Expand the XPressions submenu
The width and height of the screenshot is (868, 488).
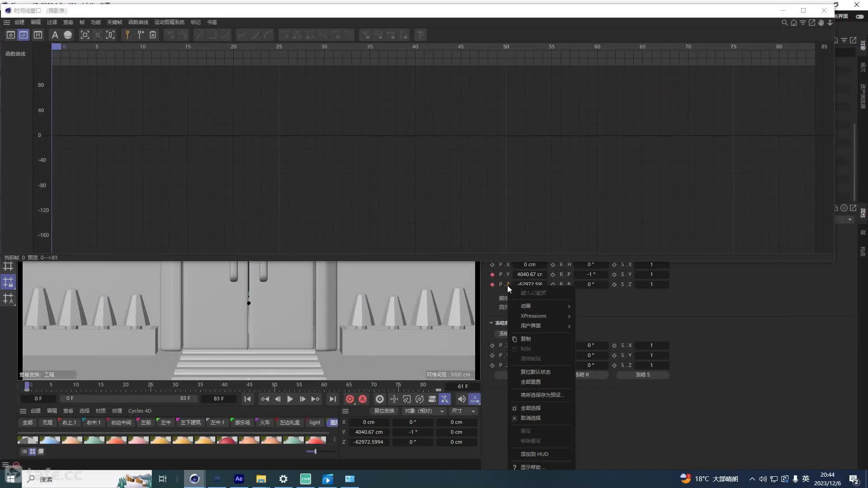coord(542,316)
